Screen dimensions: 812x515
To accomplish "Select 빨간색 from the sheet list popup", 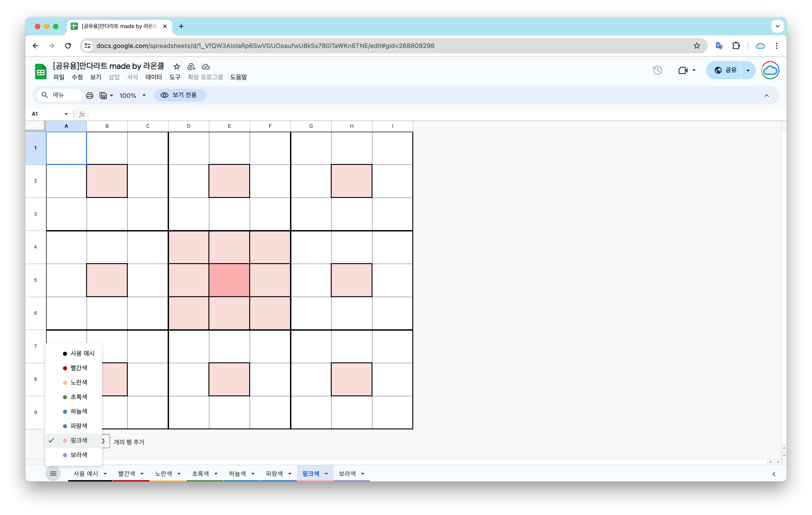I will [x=79, y=368].
